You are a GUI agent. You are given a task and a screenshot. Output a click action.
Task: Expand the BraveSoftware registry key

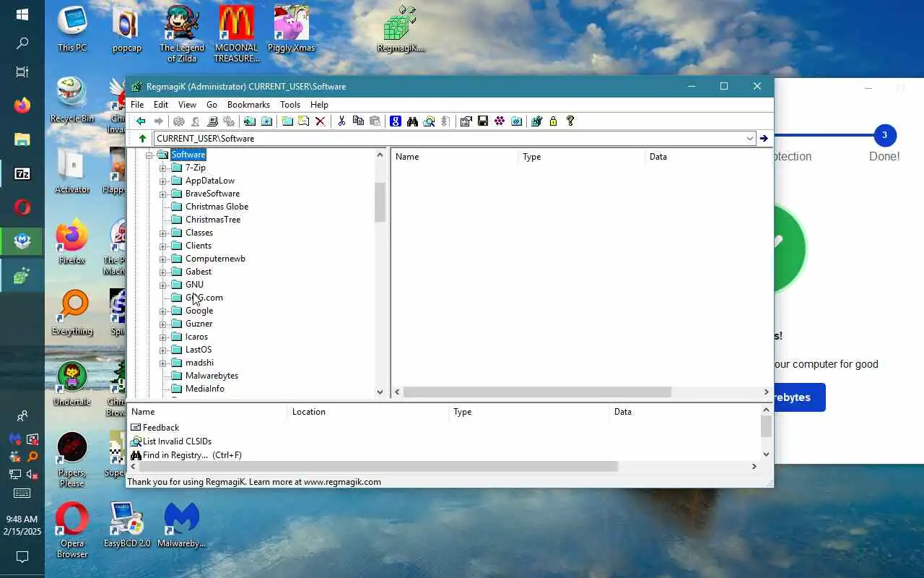point(163,194)
